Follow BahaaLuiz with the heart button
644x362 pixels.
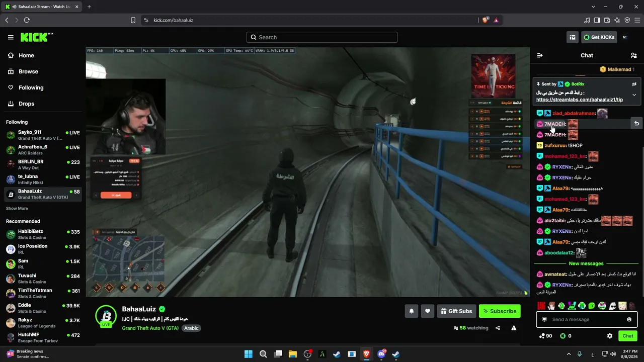point(428,311)
